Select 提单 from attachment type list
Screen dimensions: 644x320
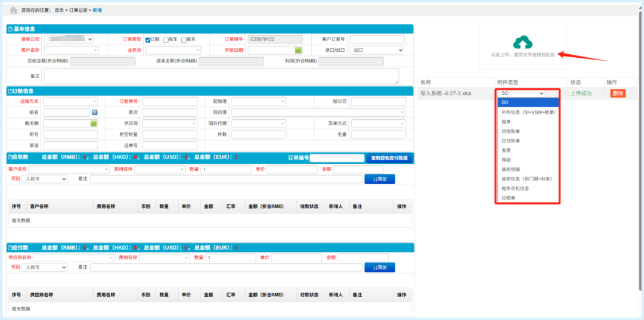click(x=506, y=122)
